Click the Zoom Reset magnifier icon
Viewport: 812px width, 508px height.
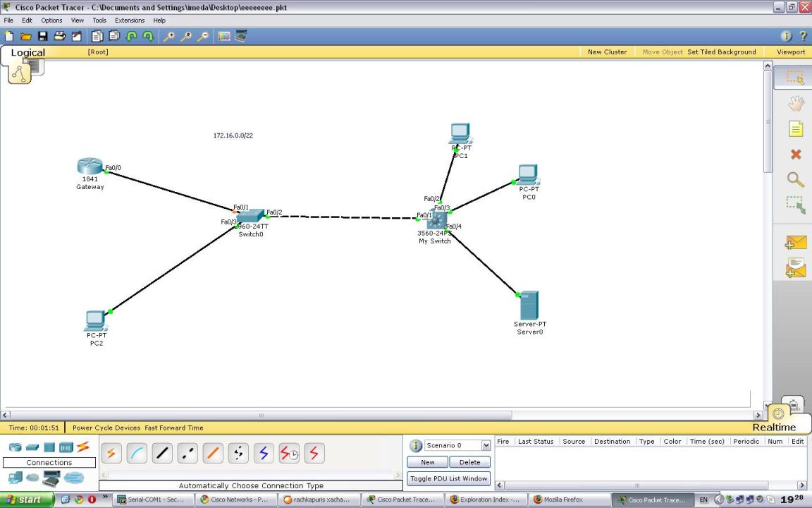click(x=186, y=36)
